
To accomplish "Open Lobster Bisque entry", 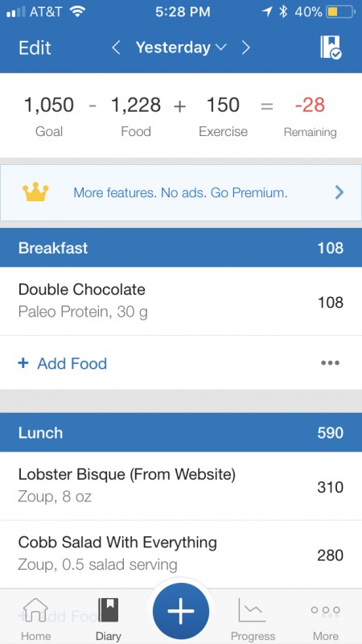I will click(181, 486).
